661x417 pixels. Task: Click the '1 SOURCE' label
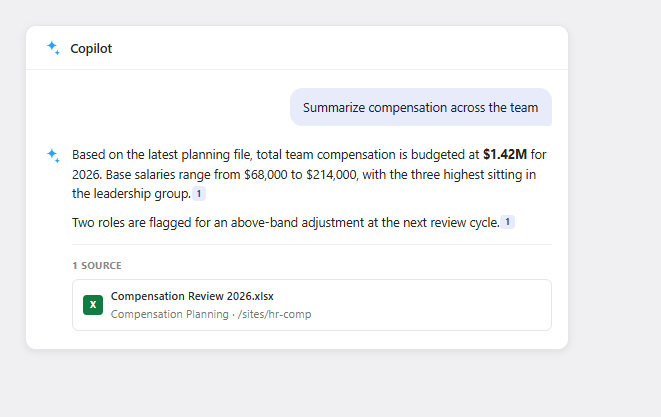(97, 266)
